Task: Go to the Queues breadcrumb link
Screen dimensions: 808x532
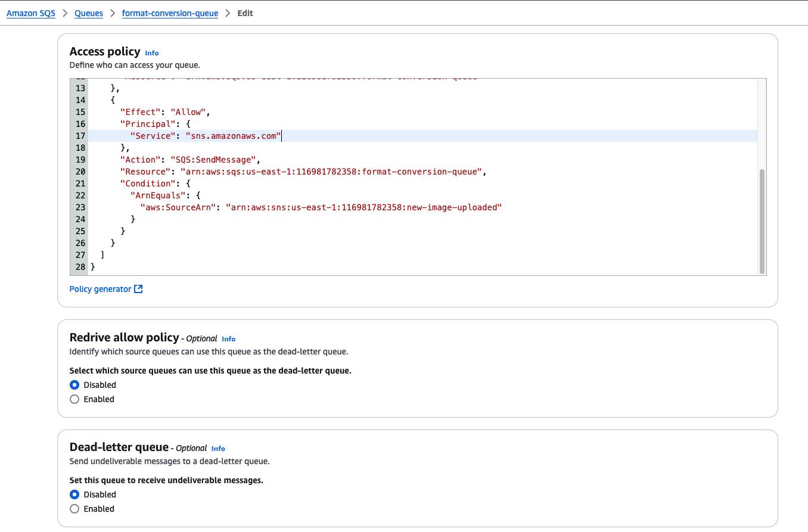Action: pyautogui.click(x=89, y=13)
